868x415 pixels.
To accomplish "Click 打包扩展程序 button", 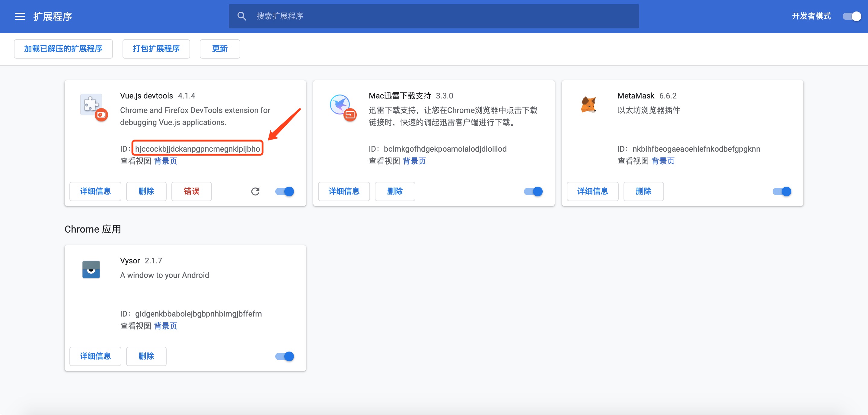I will pos(156,49).
